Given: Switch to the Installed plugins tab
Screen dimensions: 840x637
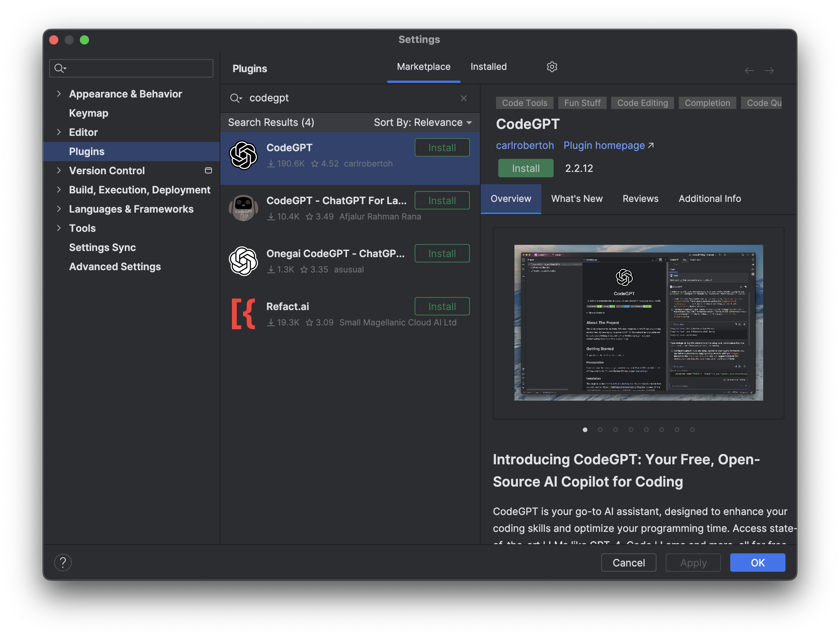Looking at the screenshot, I should click(488, 67).
